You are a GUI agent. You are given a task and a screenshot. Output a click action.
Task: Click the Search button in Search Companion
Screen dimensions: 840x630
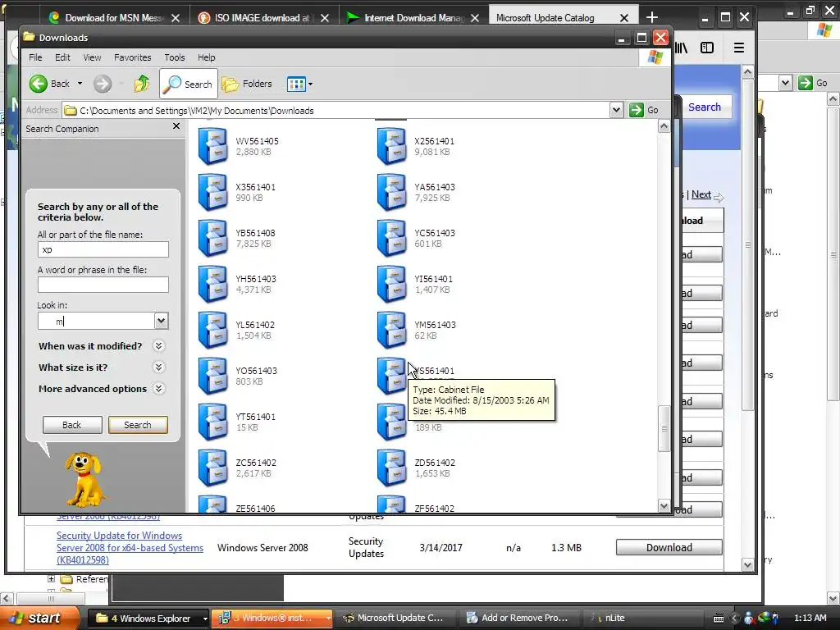coord(138,425)
